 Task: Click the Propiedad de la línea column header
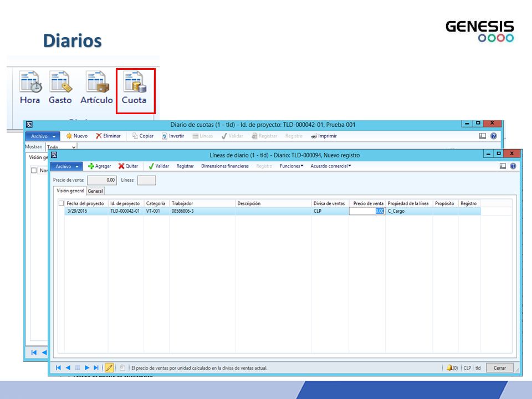(409, 203)
